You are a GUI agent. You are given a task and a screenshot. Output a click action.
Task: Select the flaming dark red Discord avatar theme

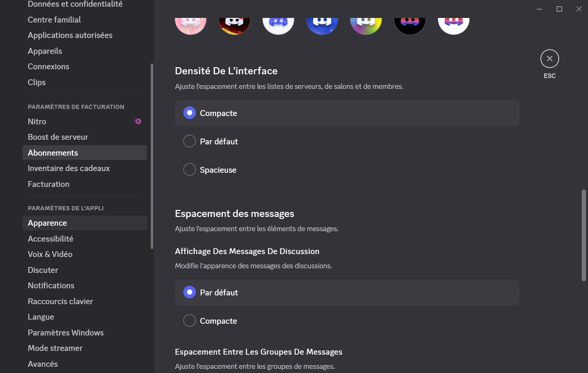(x=234, y=23)
